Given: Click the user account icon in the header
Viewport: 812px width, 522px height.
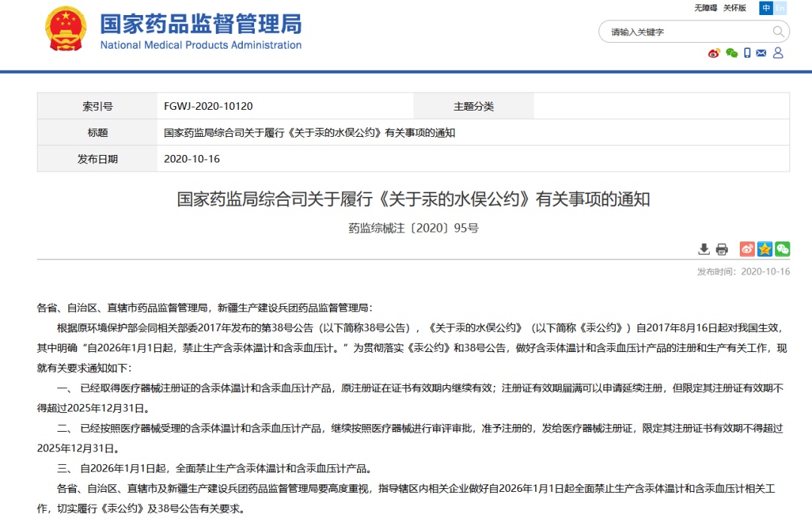Looking at the screenshot, I should tap(779, 53).
